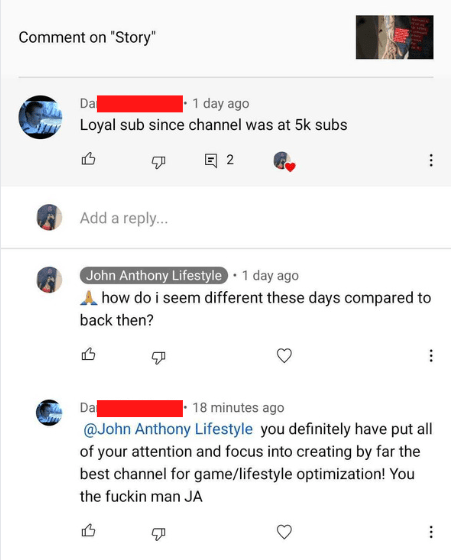The height and width of the screenshot is (560, 451).
Task: Open options menu for John Anthony's reply
Action: point(431,356)
